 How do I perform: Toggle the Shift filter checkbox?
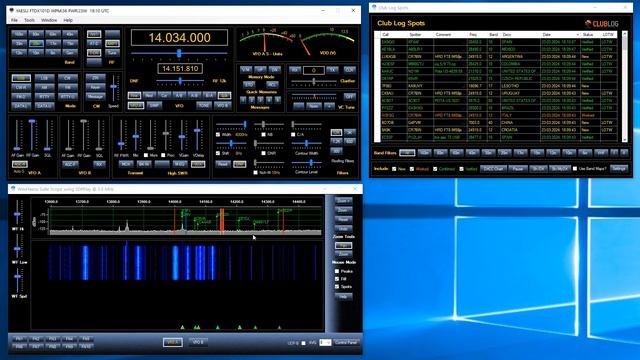click(x=218, y=153)
